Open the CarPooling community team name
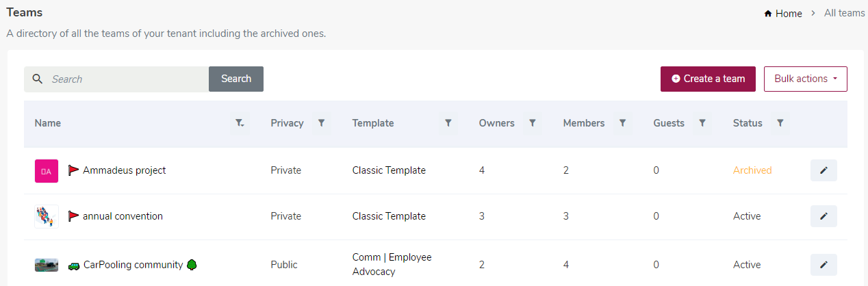 tap(133, 265)
